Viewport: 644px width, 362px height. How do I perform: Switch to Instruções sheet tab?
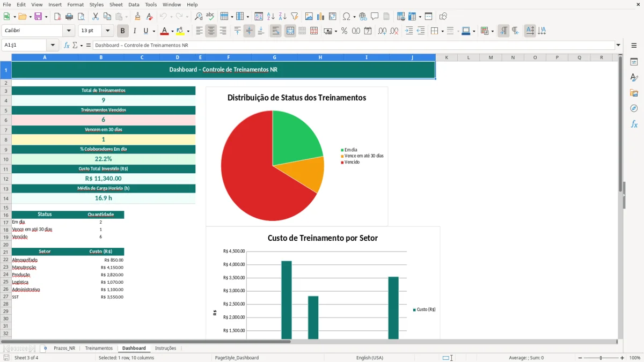click(x=165, y=348)
